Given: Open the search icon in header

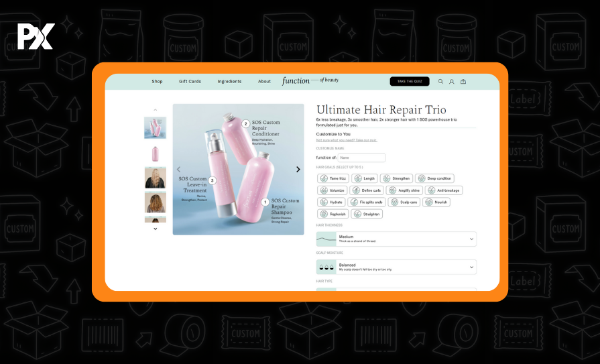Looking at the screenshot, I should click(x=440, y=82).
